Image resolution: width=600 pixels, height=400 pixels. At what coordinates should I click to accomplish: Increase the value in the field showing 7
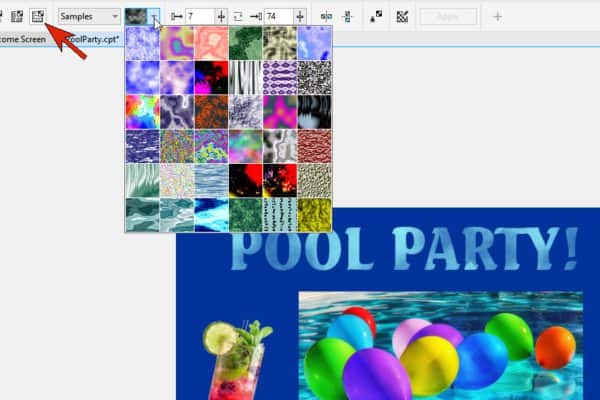(x=221, y=17)
